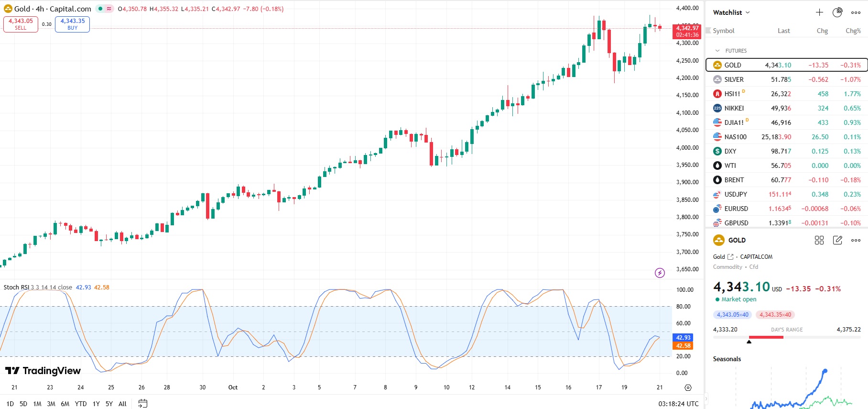This screenshot has height=409, width=868.
Task: Open watchlist advanced view pie icon
Action: tap(837, 12)
